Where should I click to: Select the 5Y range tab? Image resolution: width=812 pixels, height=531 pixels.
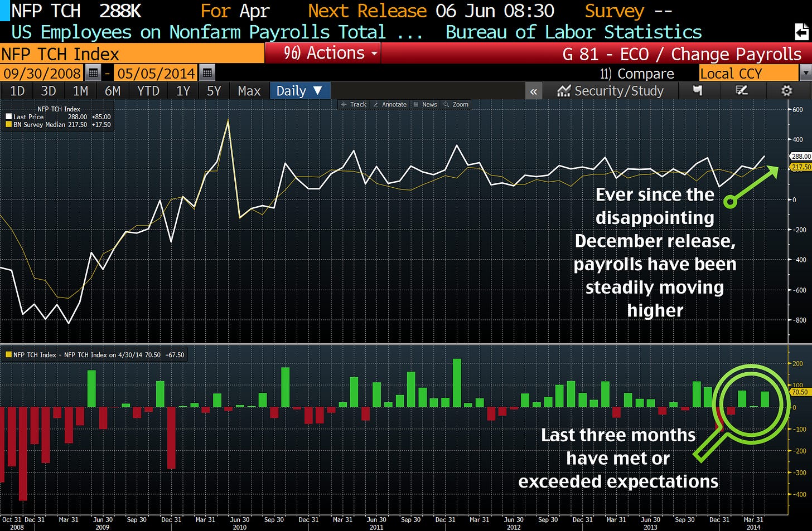point(214,91)
